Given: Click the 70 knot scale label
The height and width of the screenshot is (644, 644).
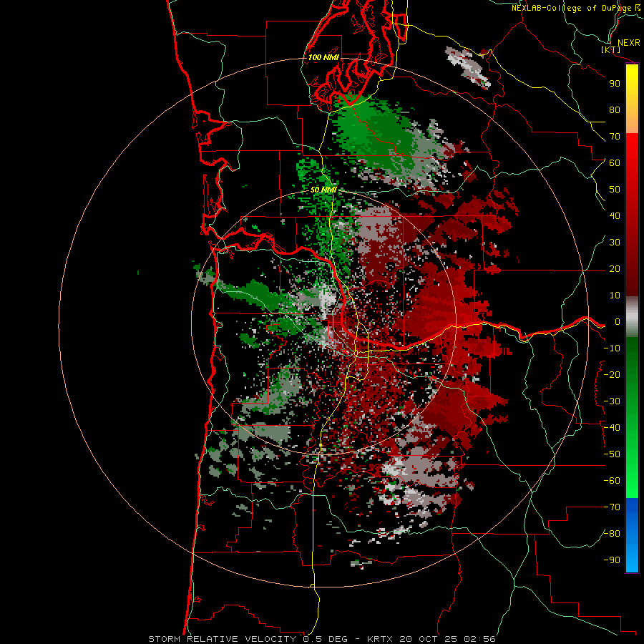Looking at the screenshot, I should coord(615,137).
